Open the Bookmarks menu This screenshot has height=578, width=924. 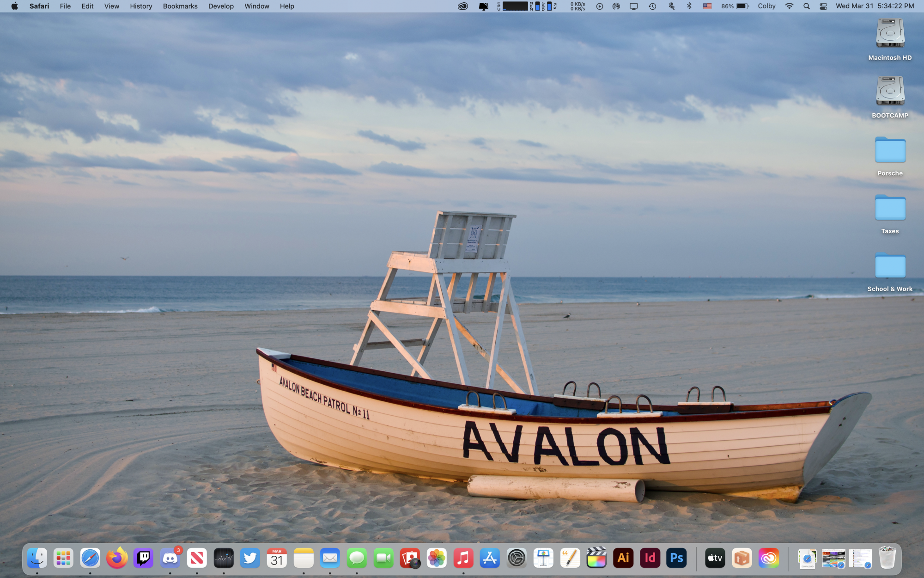point(180,6)
